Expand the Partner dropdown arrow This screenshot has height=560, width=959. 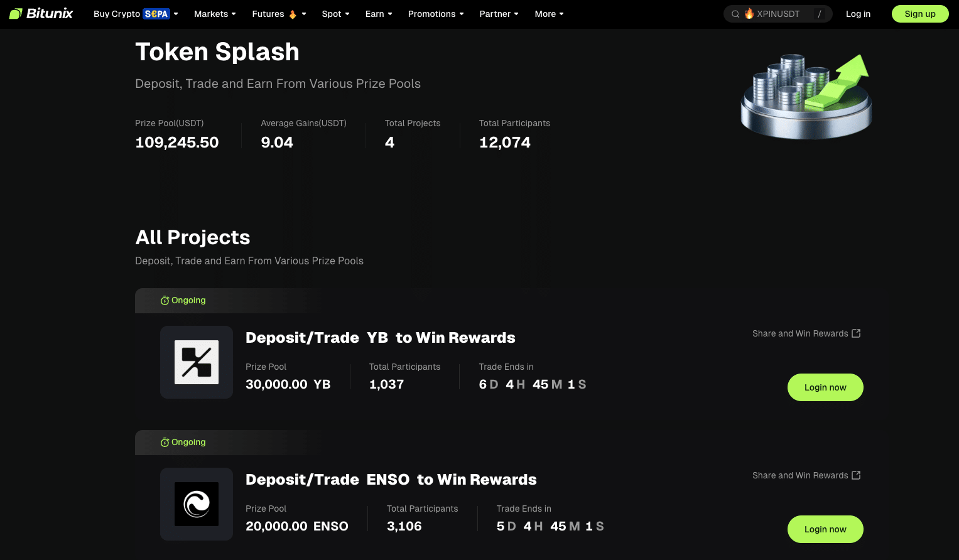pyautogui.click(x=516, y=14)
